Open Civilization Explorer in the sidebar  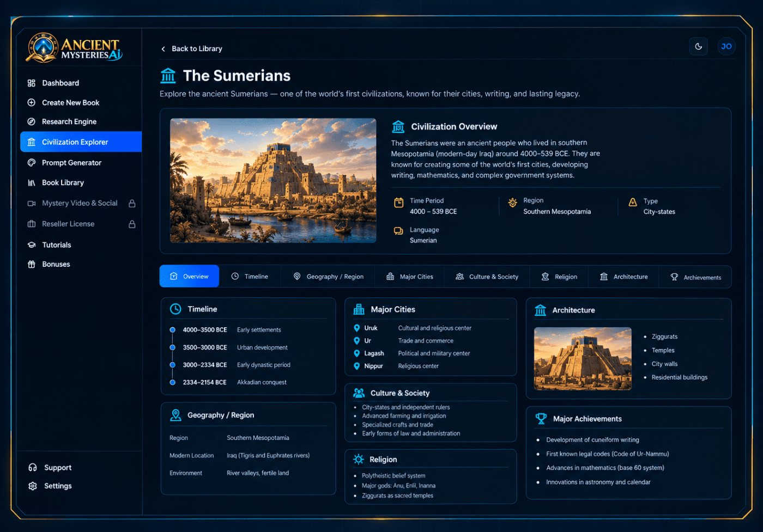pos(81,142)
